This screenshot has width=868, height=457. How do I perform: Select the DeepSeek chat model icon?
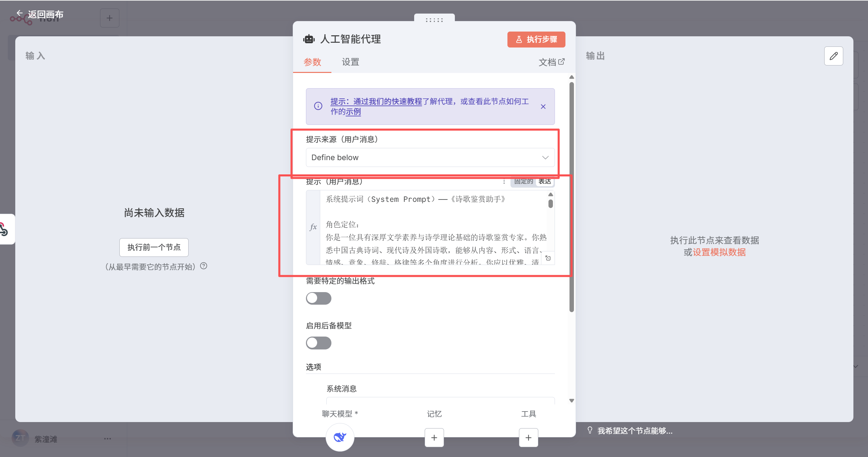tap(340, 437)
